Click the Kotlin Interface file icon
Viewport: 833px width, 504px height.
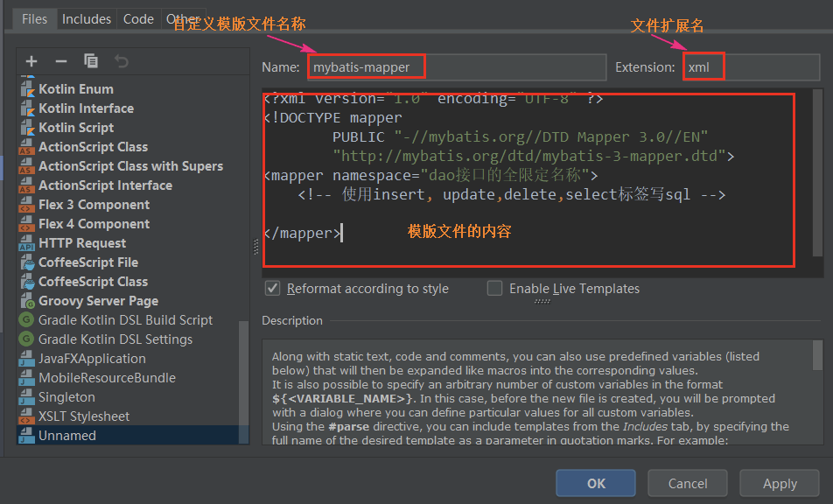(27, 108)
